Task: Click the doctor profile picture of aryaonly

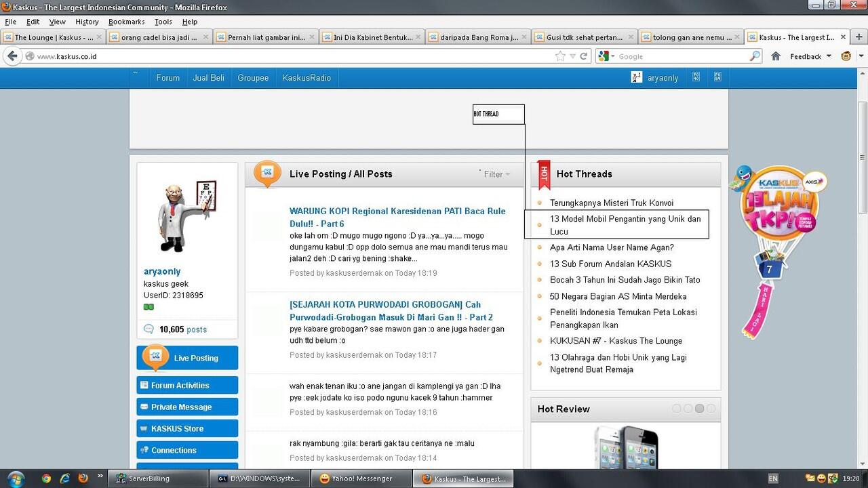Action: point(186,217)
